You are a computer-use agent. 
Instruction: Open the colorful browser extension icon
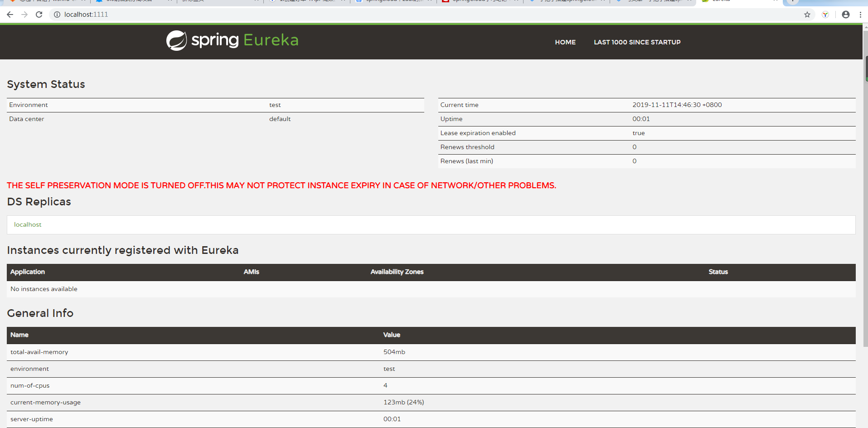(825, 15)
